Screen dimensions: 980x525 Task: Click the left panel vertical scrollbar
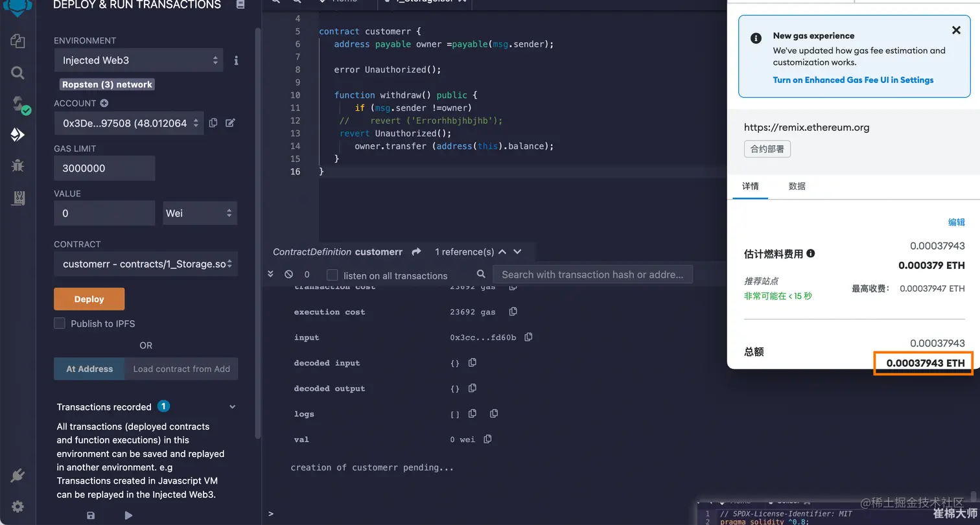(259, 233)
